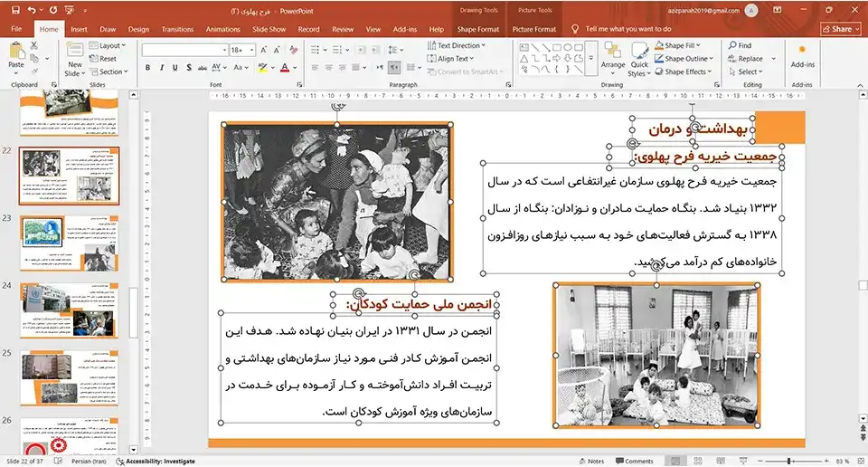The height and width of the screenshot is (467, 868).
Task: Undo the last action
Action: [32, 10]
